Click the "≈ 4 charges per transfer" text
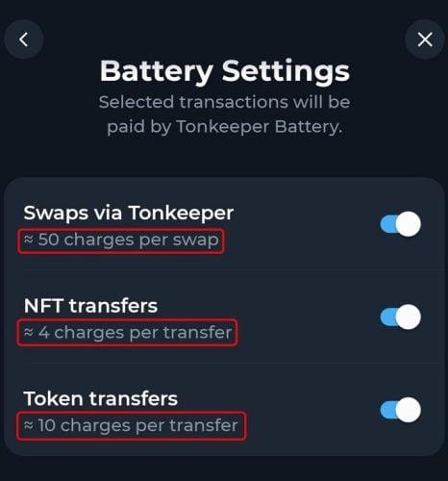Screen dimensions: 448x481 (128, 333)
